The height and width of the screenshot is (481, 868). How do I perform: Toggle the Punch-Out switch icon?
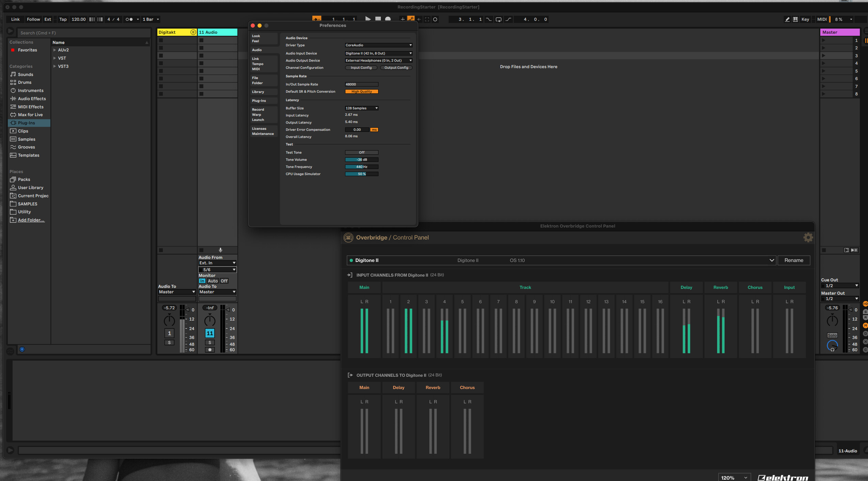click(508, 19)
